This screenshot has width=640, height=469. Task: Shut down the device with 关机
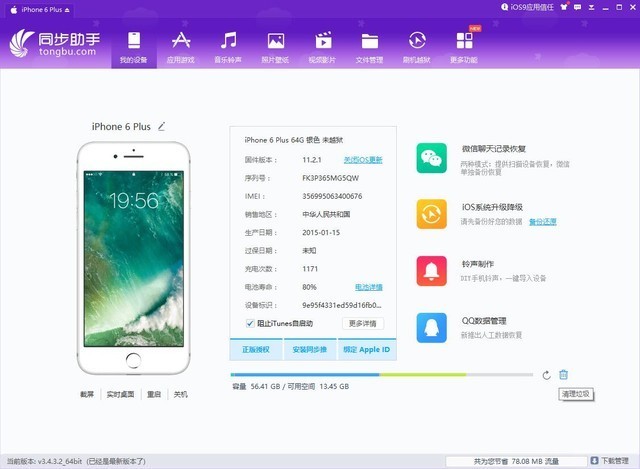coord(180,394)
